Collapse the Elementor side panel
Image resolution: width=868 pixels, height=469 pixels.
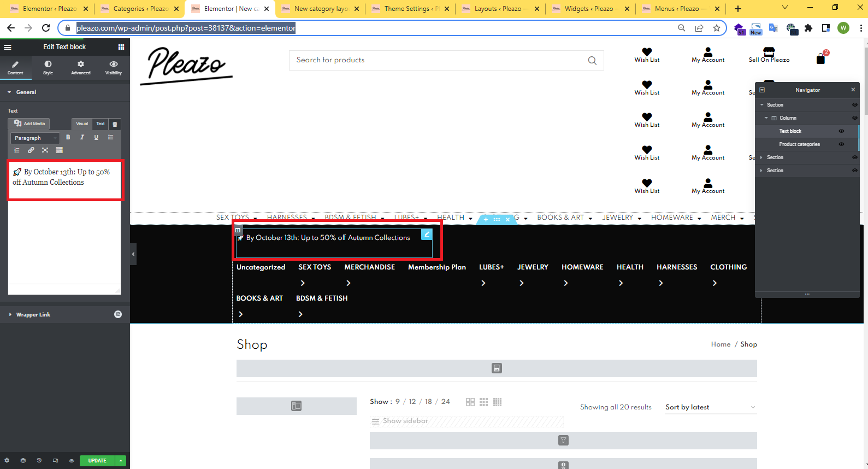click(x=133, y=254)
